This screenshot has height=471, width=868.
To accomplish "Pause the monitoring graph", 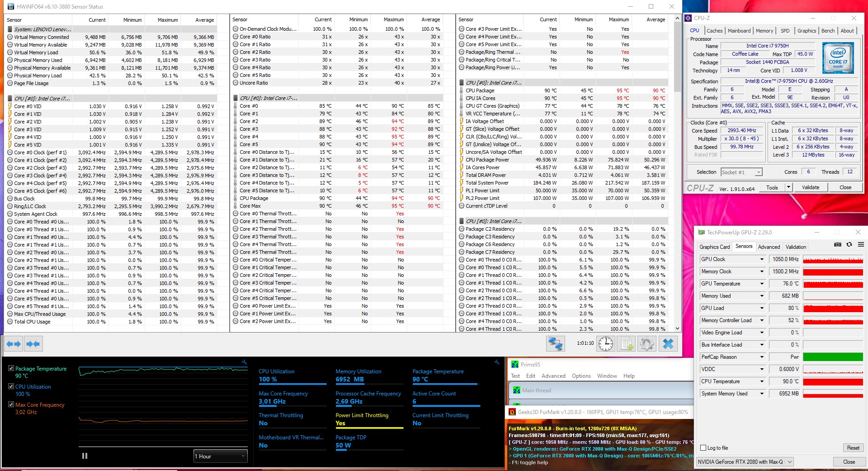I will pyautogui.click(x=85, y=456).
